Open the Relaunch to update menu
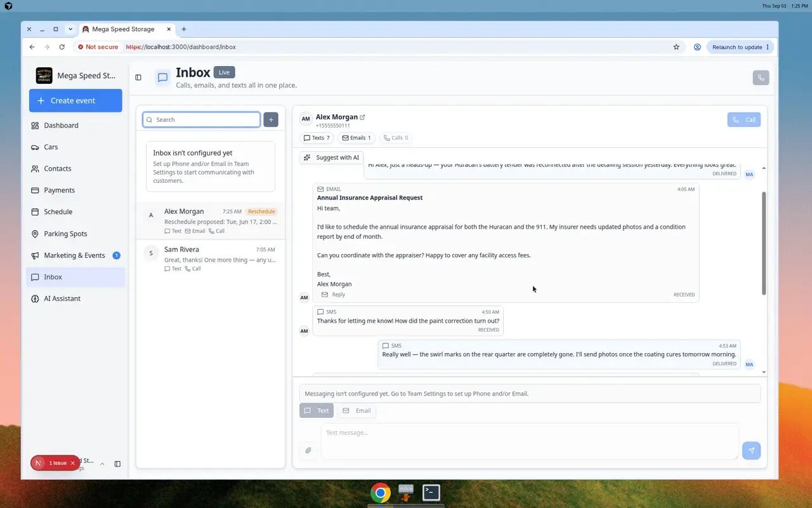Screen dimensions: 812x508 741,47
